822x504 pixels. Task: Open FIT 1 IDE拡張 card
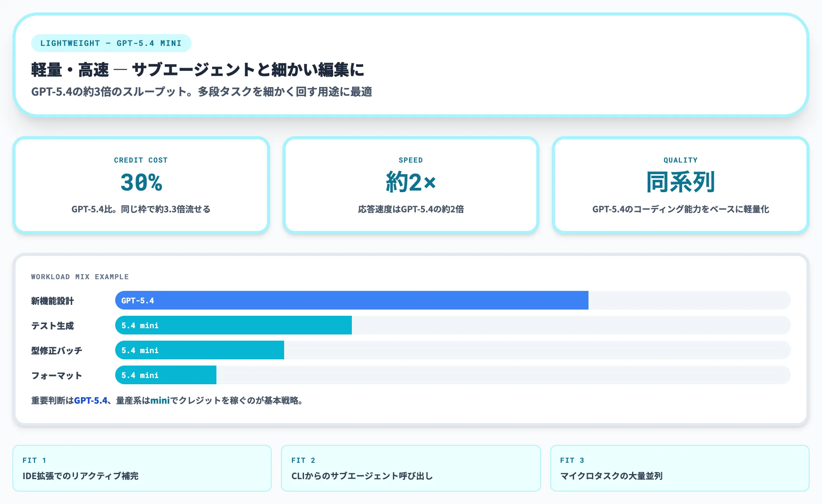[x=142, y=468]
